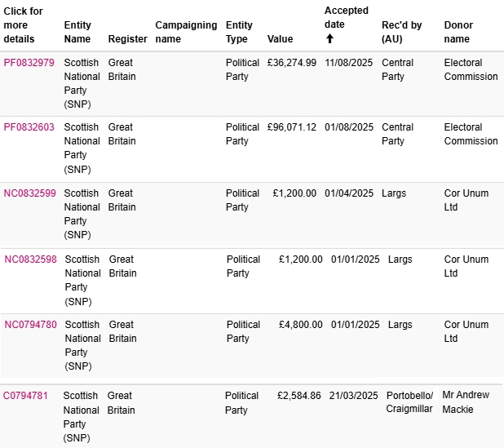
Task: Open donation record NC0832598
Action: (30, 259)
